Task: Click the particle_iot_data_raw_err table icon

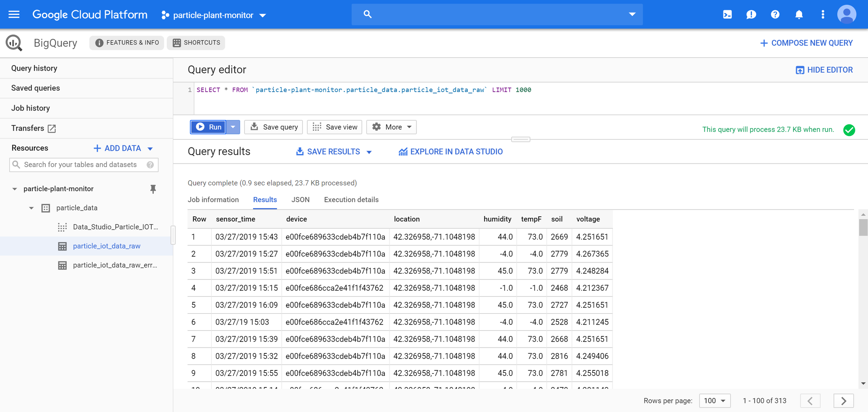Action: click(x=62, y=265)
